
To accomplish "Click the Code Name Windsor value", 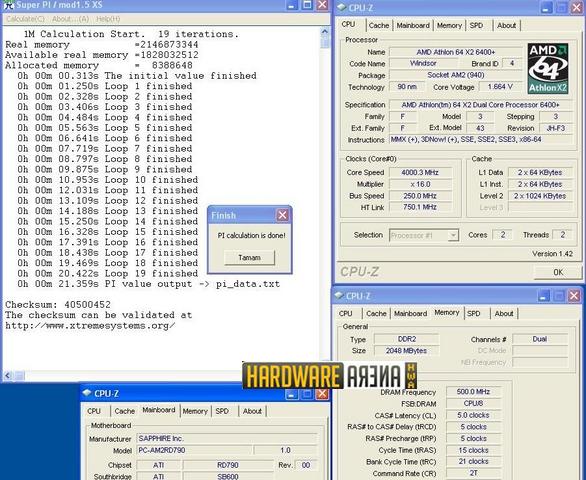I will pos(423,63).
